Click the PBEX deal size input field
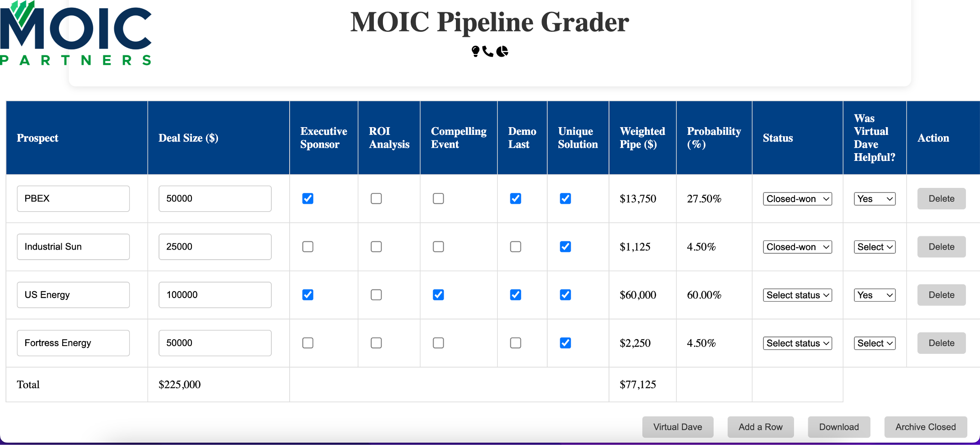The width and height of the screenshot is (980, 448). (215, 198)
